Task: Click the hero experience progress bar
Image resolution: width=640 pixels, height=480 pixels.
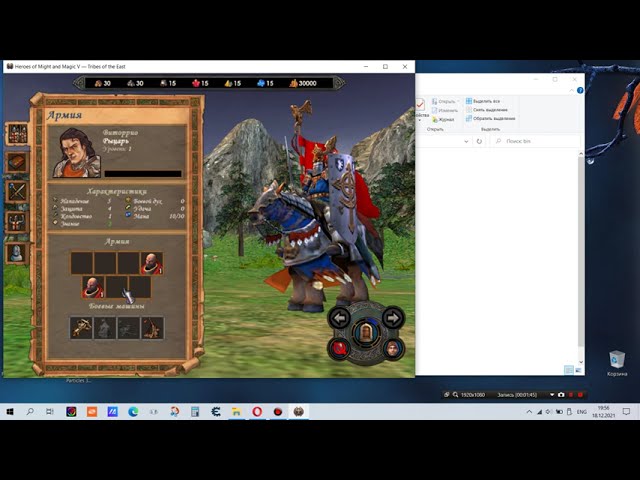Action: point(143,174)
